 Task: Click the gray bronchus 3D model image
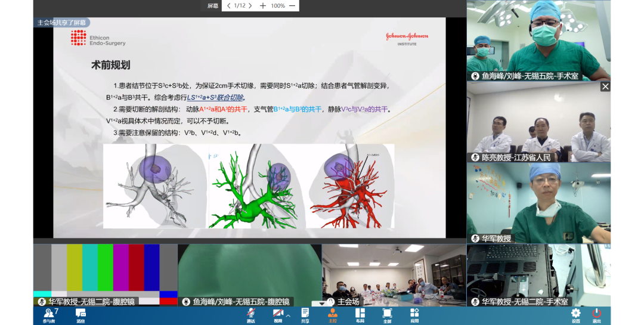pos(154,185)
